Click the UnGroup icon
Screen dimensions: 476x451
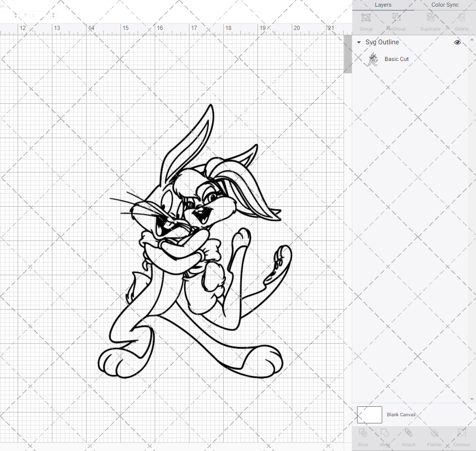click(x=396, y=18)
